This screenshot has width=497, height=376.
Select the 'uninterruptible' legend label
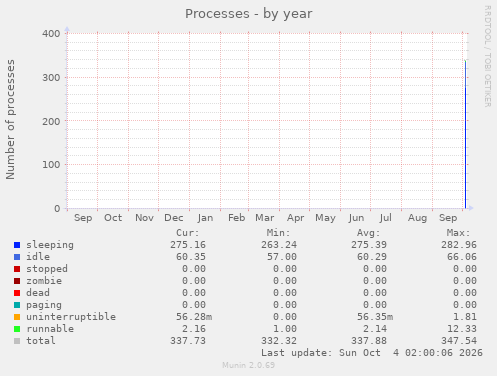(x=71, y=317)
